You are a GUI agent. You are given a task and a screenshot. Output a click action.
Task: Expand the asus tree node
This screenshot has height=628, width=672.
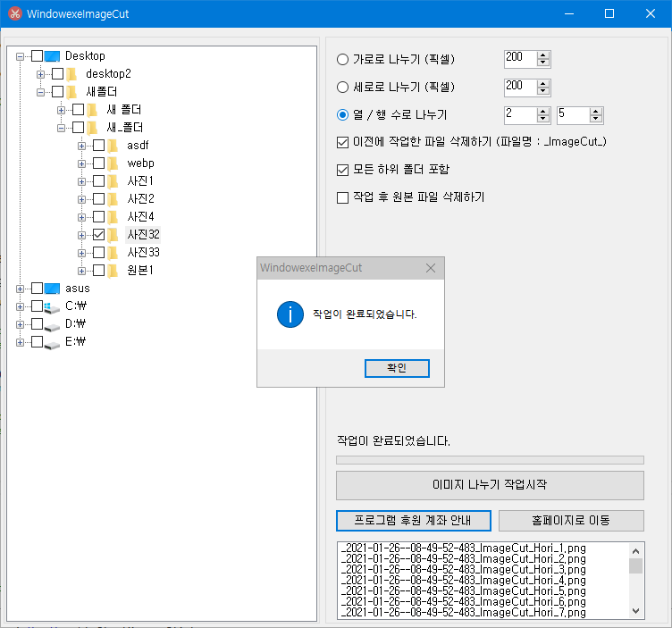[20, 289]
